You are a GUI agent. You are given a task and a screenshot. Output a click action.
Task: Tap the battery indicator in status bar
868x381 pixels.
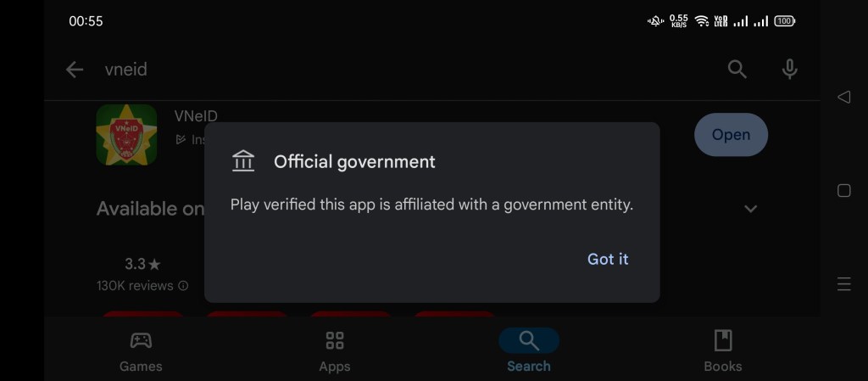tap(784, 21)
